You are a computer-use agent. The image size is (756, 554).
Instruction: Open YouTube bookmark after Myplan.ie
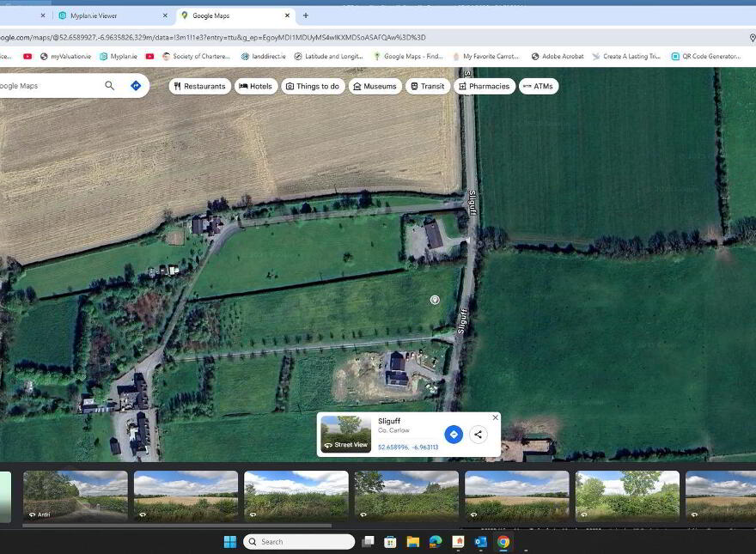coord(150,57)
